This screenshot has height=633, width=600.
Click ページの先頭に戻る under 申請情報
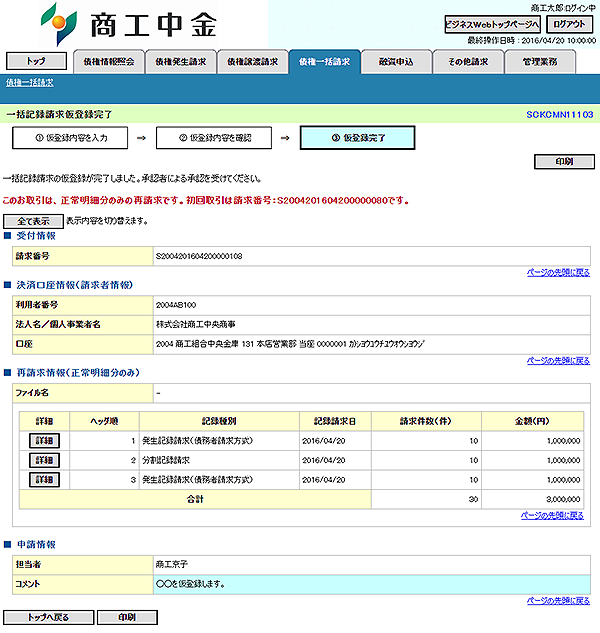[x=558, y=601]
